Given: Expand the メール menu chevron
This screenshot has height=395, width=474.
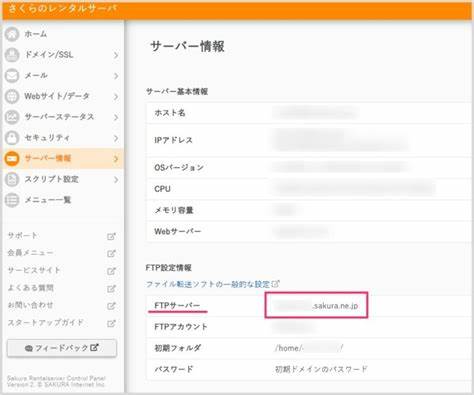Looking at the screenshot, I should (116, 76).
